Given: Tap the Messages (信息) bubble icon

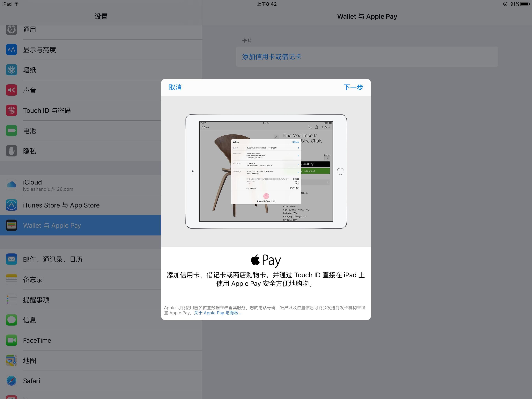Looking at the screenshot, I should (11, 320).
